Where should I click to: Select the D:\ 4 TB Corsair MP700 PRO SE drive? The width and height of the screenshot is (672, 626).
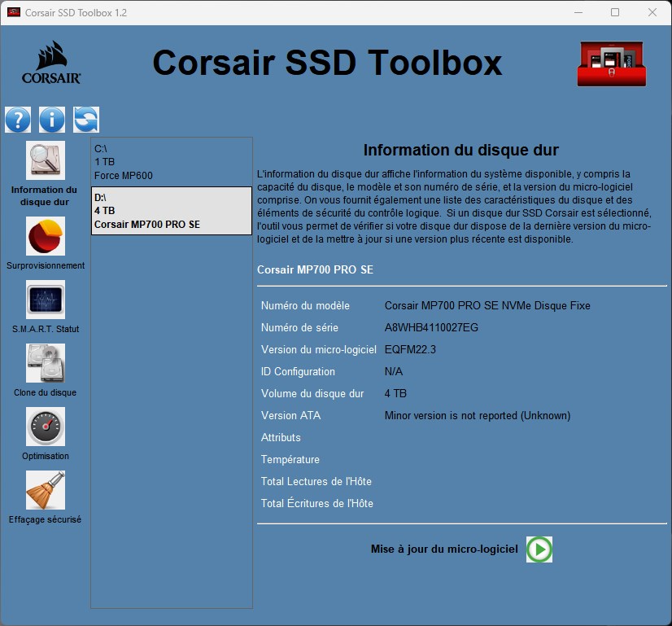(172, 211)
